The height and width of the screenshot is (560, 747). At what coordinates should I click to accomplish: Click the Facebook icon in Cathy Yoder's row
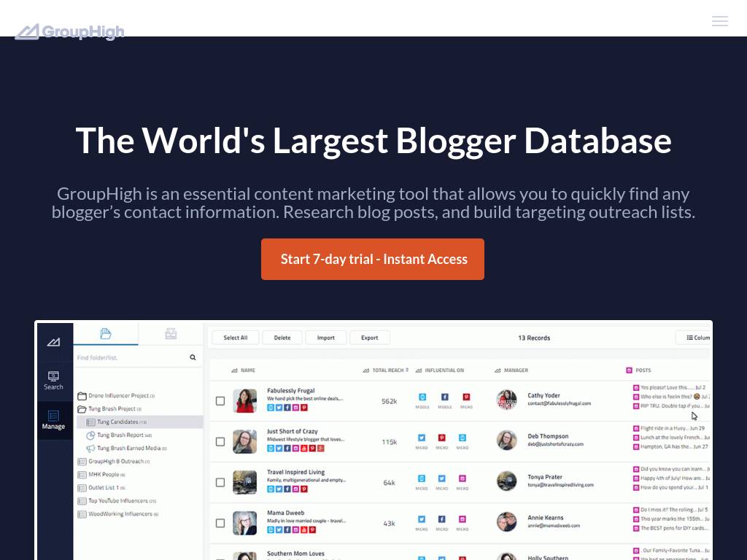(444, 397)
